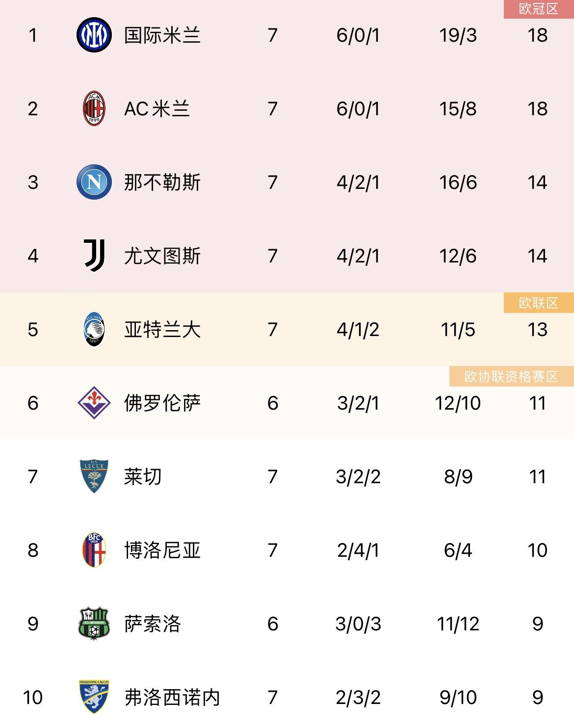Image resolution: width=574 pixels, height=728 pixels.
Task: Select the 尤文图斯 team name
Action: tap(162, 256)
